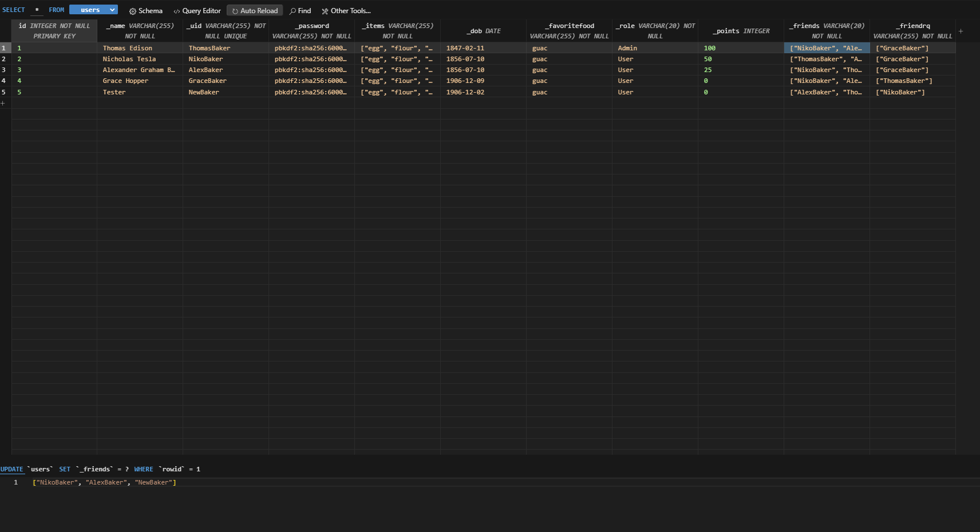
Task: Select the _points INTEGER column header
Action: 741,31
